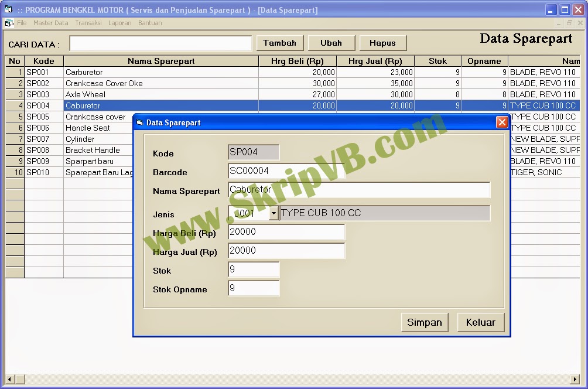This screenshot has width=588, height=389.
Task: Click the No column header
Action: pos(15,61)
